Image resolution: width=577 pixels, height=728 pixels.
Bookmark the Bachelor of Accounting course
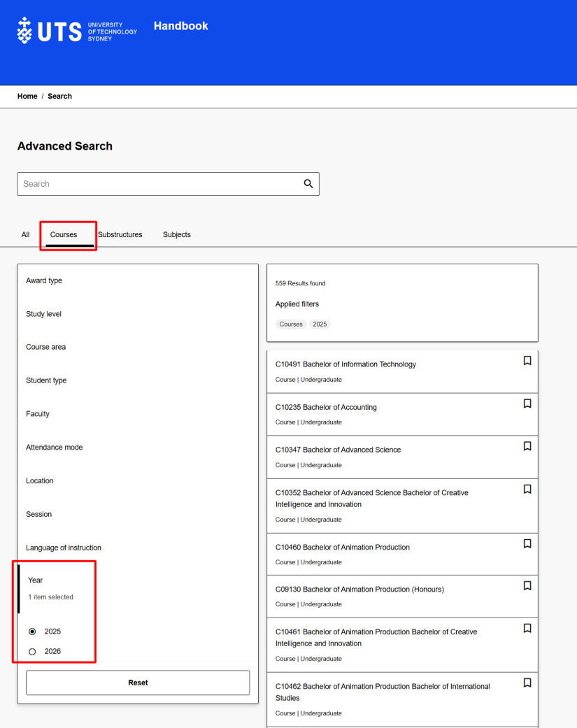(527, 404)
